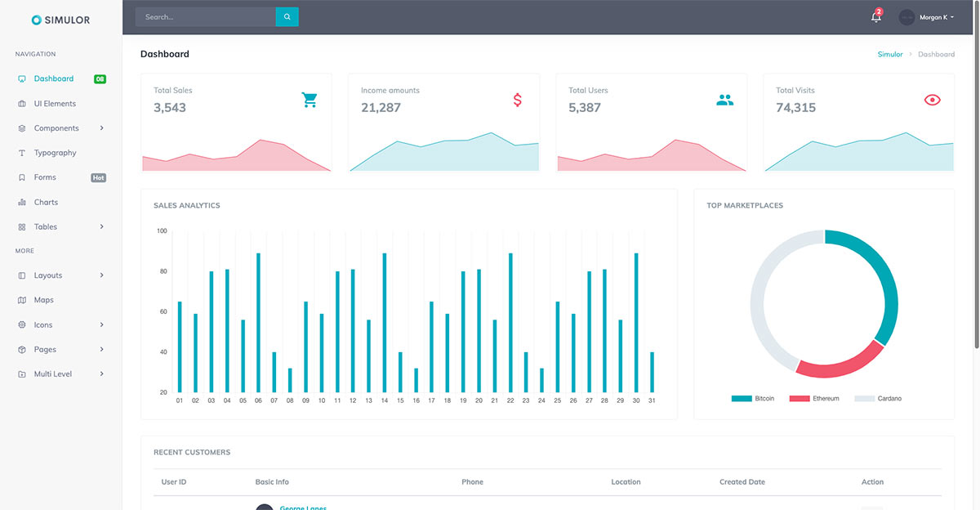Viewport: 980px width, 510px height.
Task: Click the shopping cart icon in Total Sales
Action: (310, 100)
